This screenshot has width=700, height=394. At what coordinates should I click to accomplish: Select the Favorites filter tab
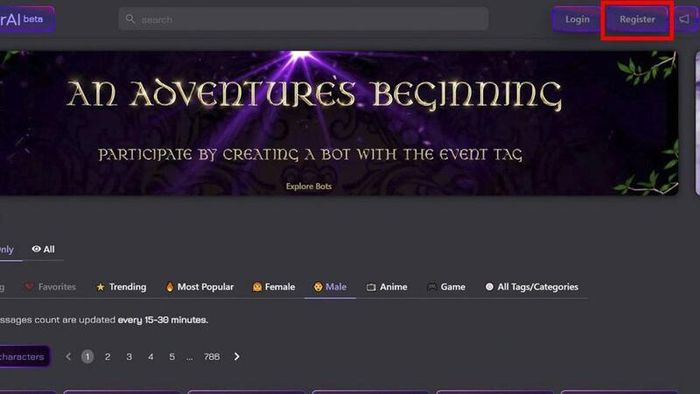click(x=50, y=287)
